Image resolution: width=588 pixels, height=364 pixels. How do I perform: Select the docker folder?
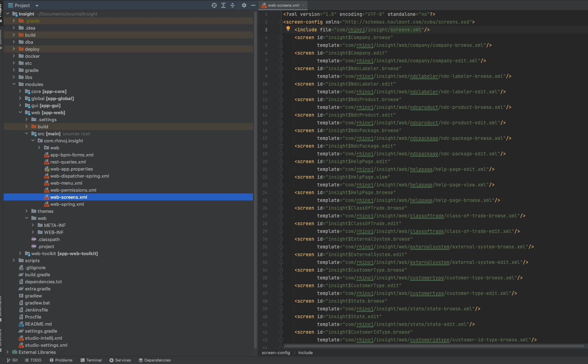pyautogui.click(x=32, y=56)
